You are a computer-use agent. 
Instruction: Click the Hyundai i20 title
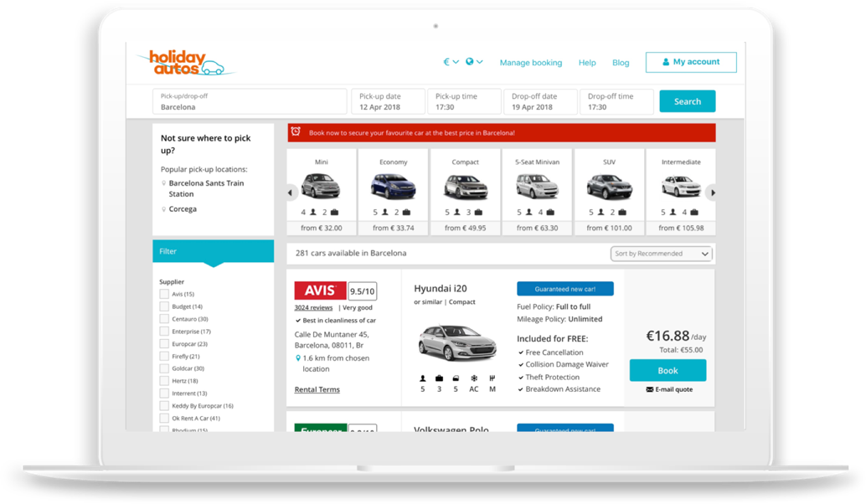tap(441, 288)
